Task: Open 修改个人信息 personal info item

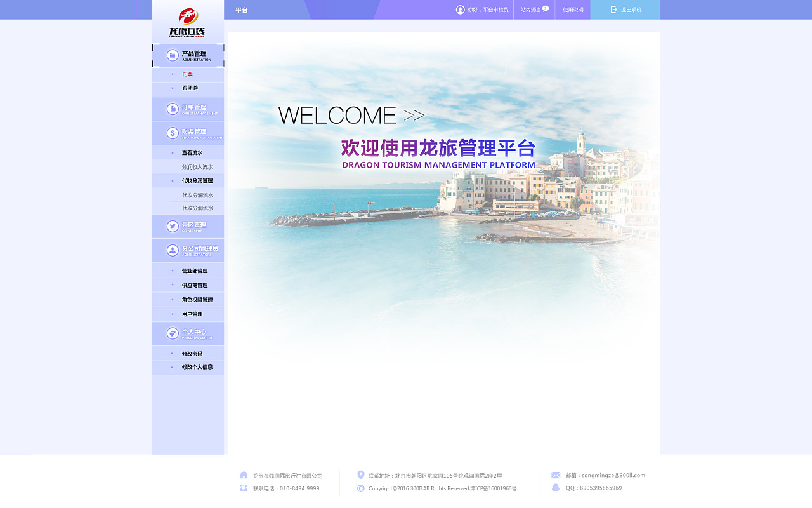Action: pyautogui.click(x=197, y=367)
